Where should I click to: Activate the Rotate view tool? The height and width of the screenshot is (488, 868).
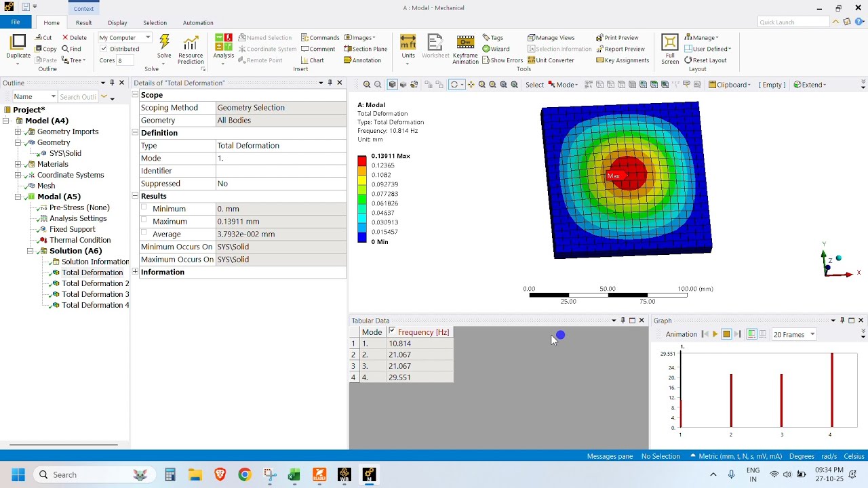[454, 85]
